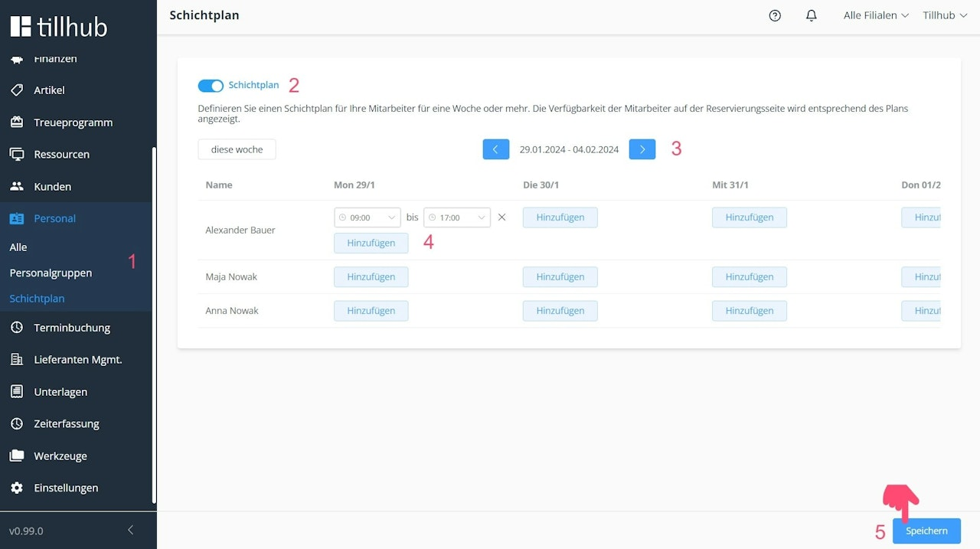Expand the Alle Filialen dropdown
The width and height of the screenshot is (980, 549).
point(876,15)
